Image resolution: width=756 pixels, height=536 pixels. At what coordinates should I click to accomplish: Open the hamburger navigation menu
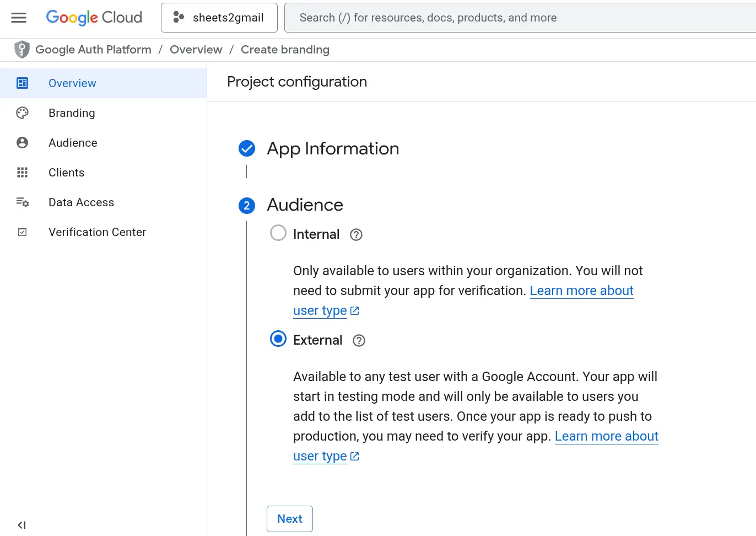point(19,18)
